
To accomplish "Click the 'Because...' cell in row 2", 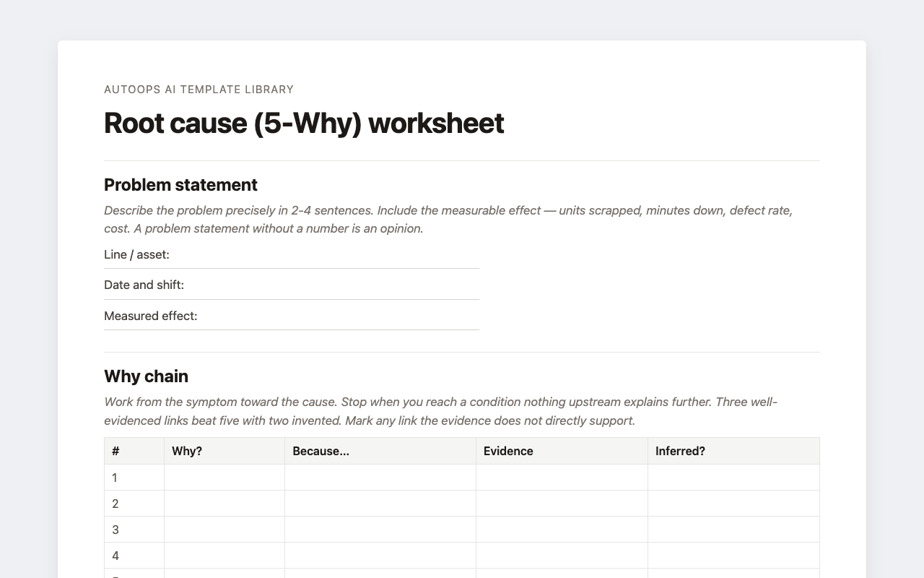I will point(380,504).
